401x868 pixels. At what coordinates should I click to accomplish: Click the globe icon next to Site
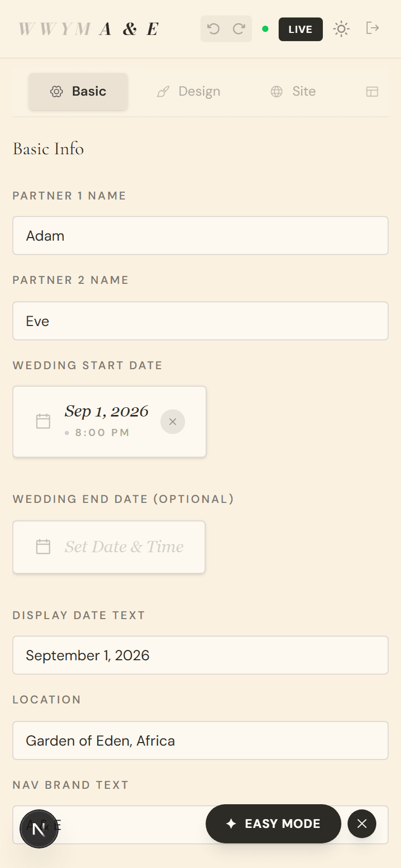(x=277, y=91)
